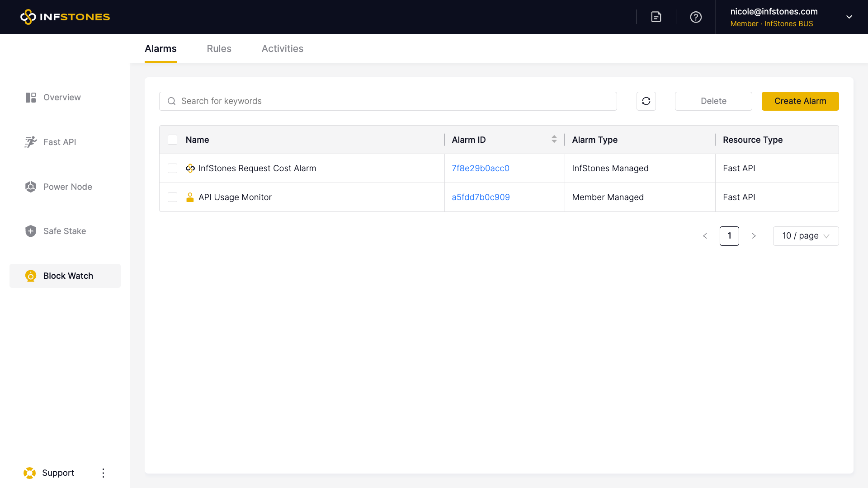Click the Search for keywords field
This screenshot has height=488, width=868.
click(x=393, y=101)
